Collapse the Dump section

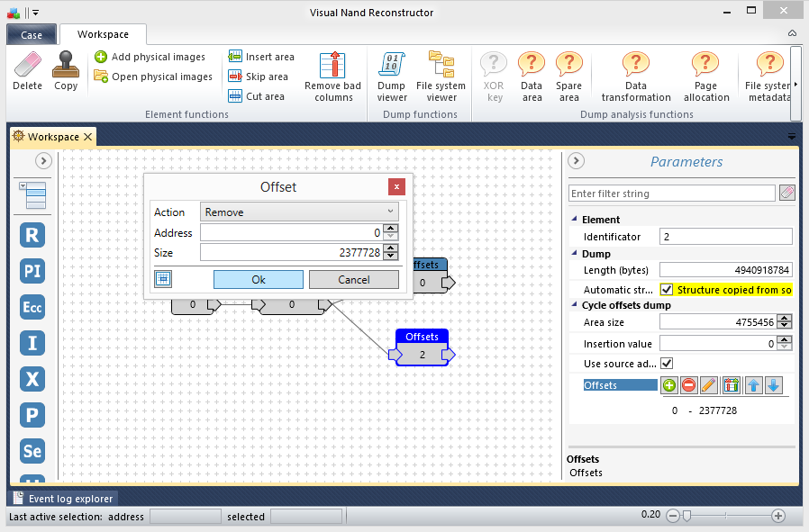pyautogui.click(x=574, y=253)
